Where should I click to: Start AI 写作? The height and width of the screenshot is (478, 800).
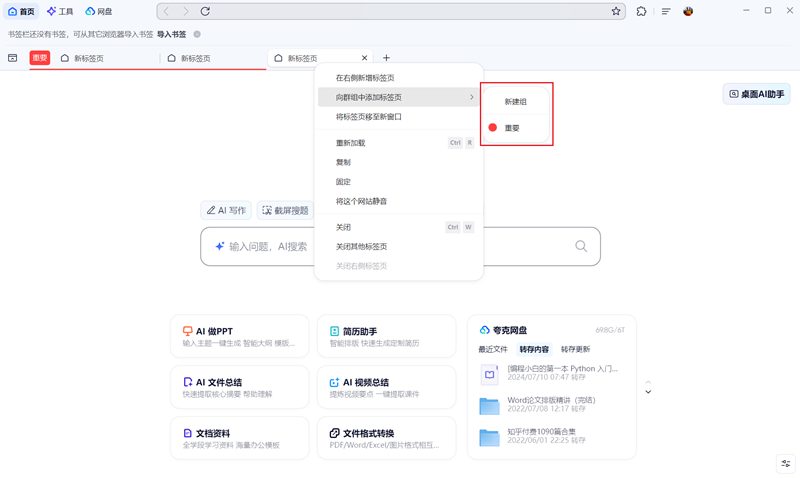pos(226,210)
